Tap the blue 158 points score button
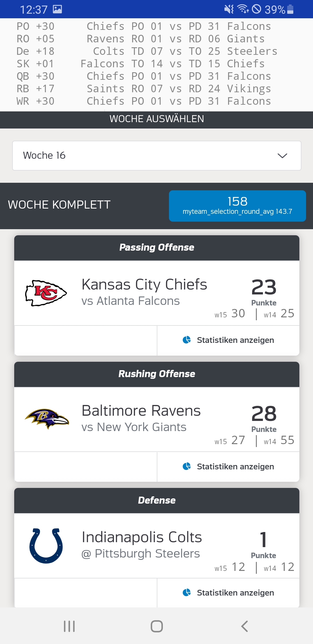313x644 pixels. [x=237, y=206]
